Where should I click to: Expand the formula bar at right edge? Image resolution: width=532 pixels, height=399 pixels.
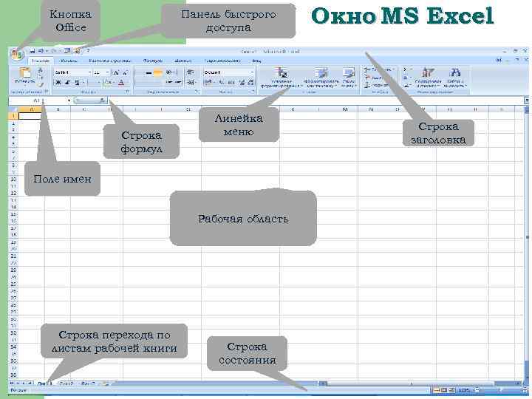click(527, 100)
